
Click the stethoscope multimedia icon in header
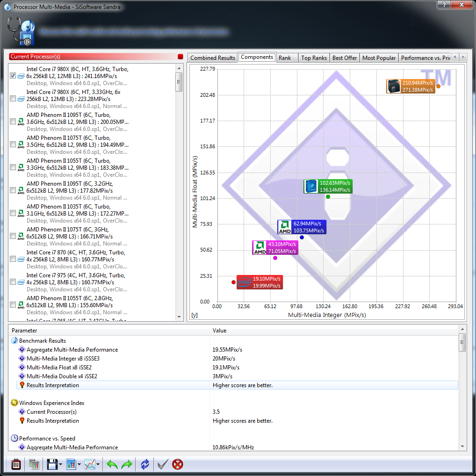[20, 31]
